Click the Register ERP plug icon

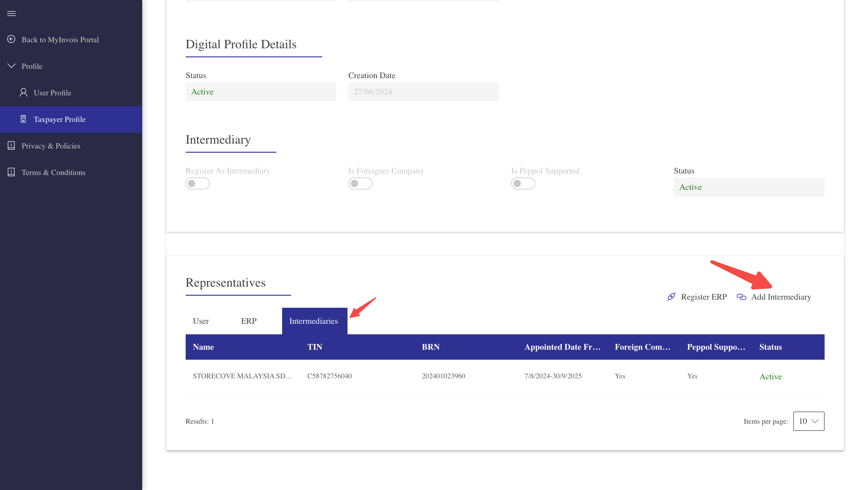pos(671,297)
